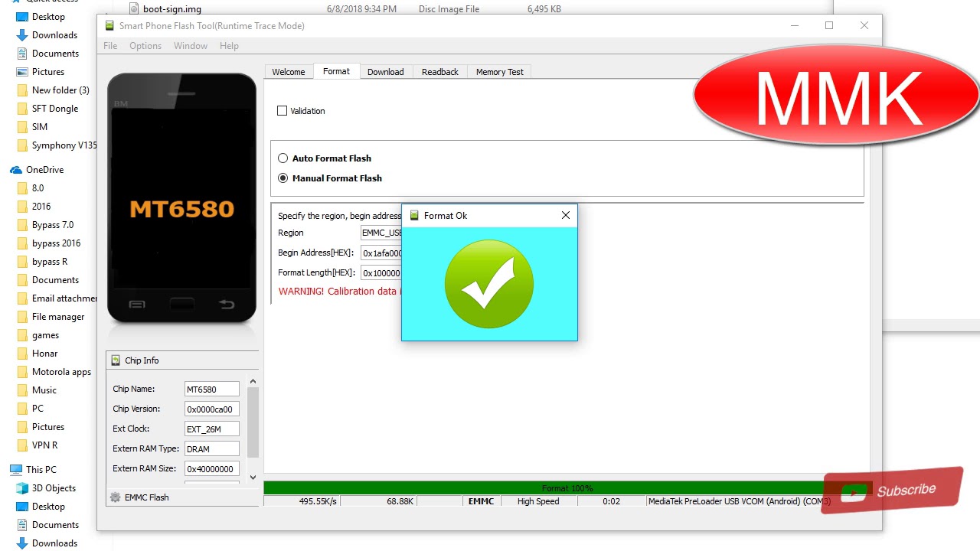Select boot-sign.img file in Explorer

[172, 9]
